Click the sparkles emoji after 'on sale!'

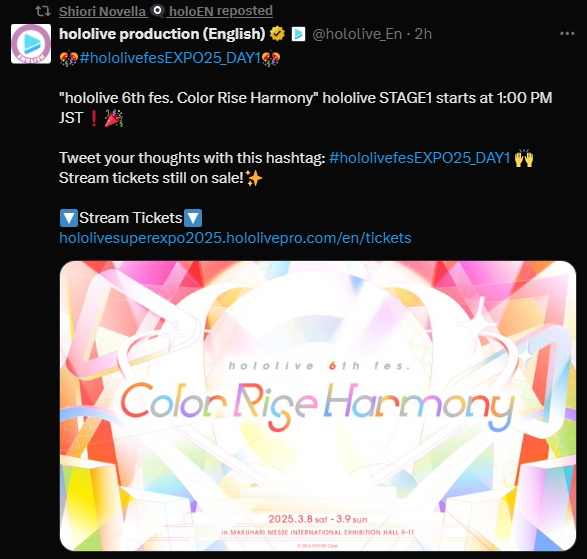pyautogui.click(x=254, y=178)
